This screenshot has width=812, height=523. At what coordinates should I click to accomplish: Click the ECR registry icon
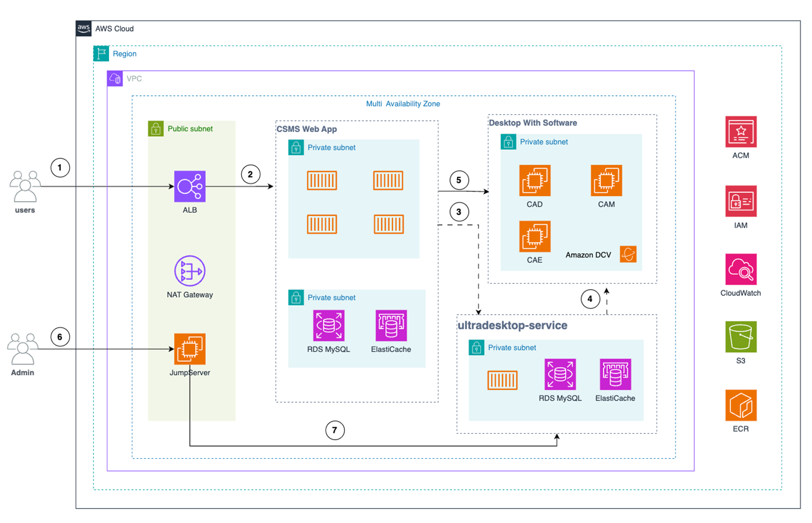point(741,405)
